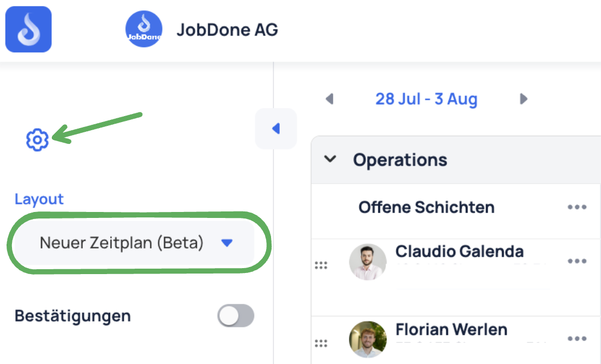
Task: Open three-dot menu for Offene Schichten
Action: click(577, 207)
